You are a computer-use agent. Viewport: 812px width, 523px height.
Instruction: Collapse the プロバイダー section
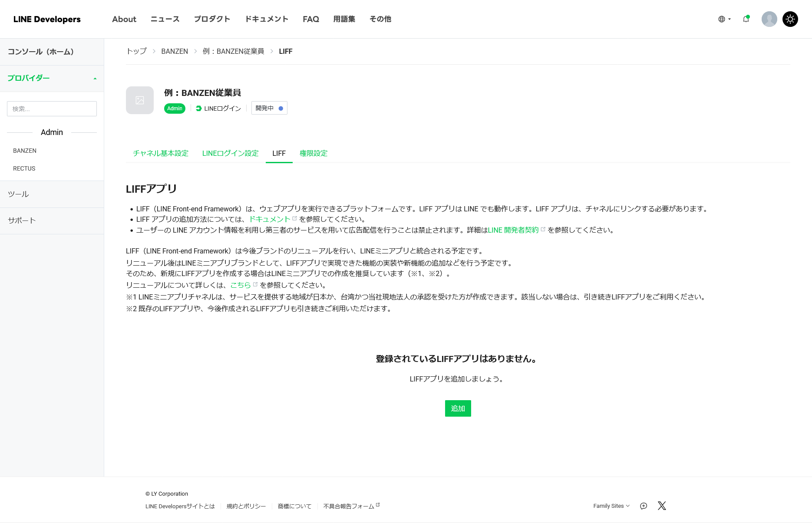tap(52, 78)
